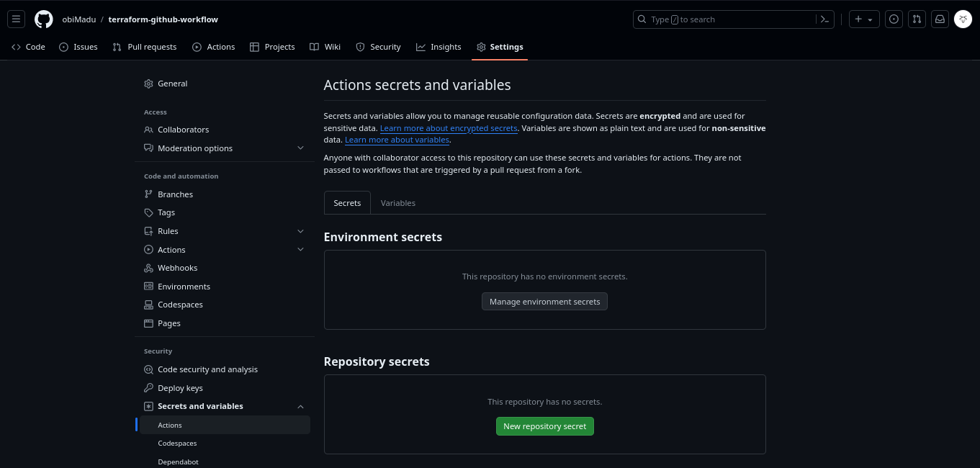The image size is (980, 468).
Task: Expand the sidebar Actions section chevron
Action: click(x=300, y=250)
